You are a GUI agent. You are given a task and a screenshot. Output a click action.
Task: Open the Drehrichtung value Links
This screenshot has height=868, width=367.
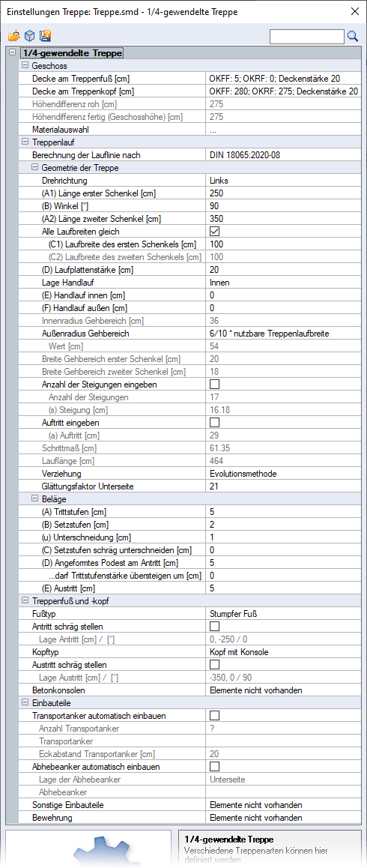coord(283,181)
